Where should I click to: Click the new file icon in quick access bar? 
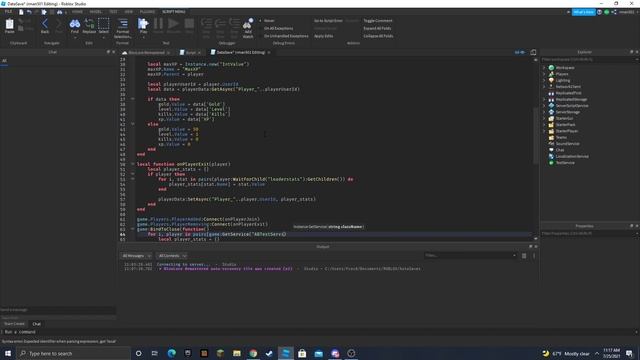pyautogui.click(x=21, y=12)
